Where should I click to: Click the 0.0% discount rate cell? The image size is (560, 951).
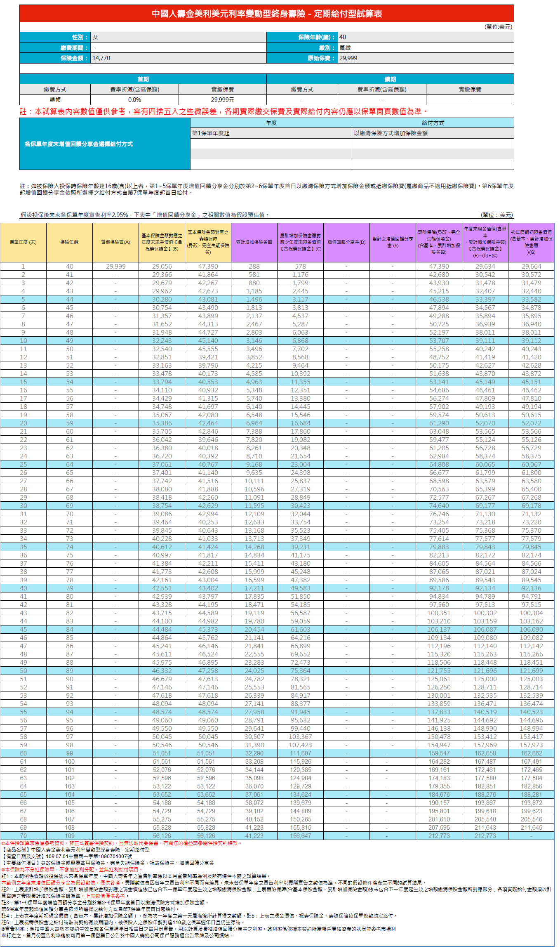(x=134, y=100)
